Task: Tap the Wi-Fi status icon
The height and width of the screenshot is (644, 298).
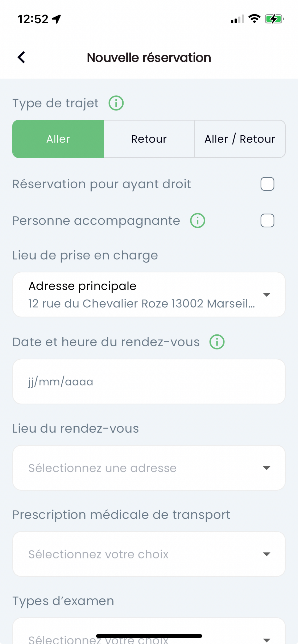Action: (254, 19)
